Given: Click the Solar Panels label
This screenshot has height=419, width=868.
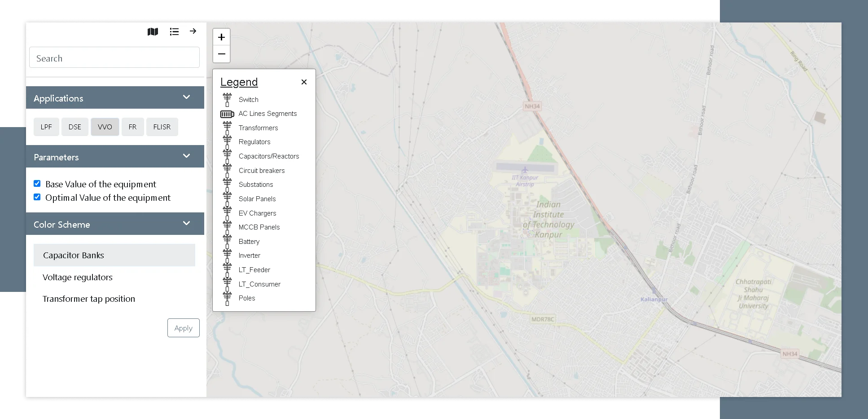Looking at the screenshot, I should [x=257, y=199].
